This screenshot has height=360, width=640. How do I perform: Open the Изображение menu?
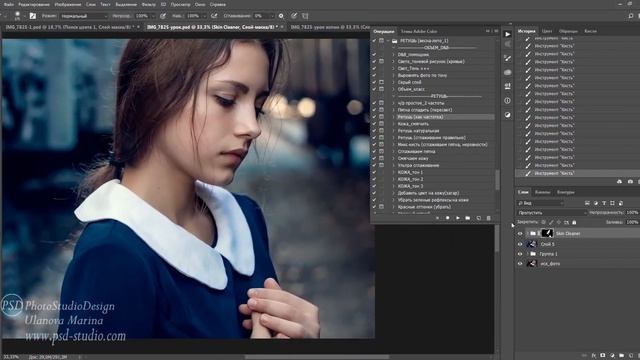click(68, 4)
